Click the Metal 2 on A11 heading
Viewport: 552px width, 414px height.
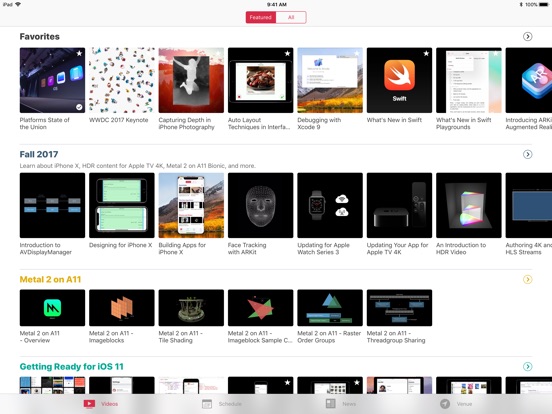coord(50,280)
